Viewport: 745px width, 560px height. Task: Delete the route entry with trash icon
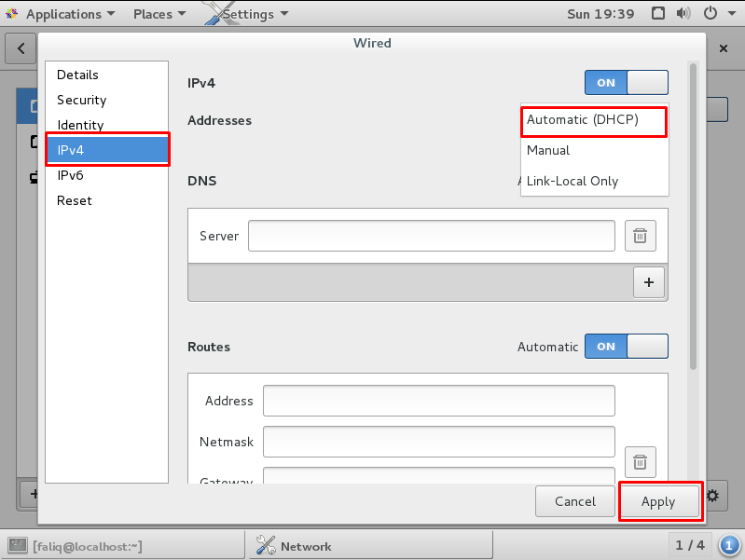[x=640, y=461]
